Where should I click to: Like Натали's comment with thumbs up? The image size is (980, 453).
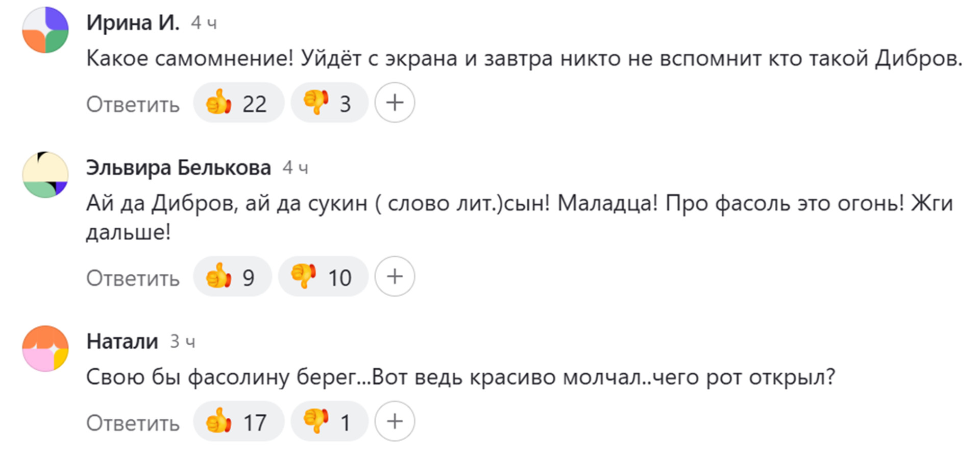pyautogui.click(x=238, y=422)
